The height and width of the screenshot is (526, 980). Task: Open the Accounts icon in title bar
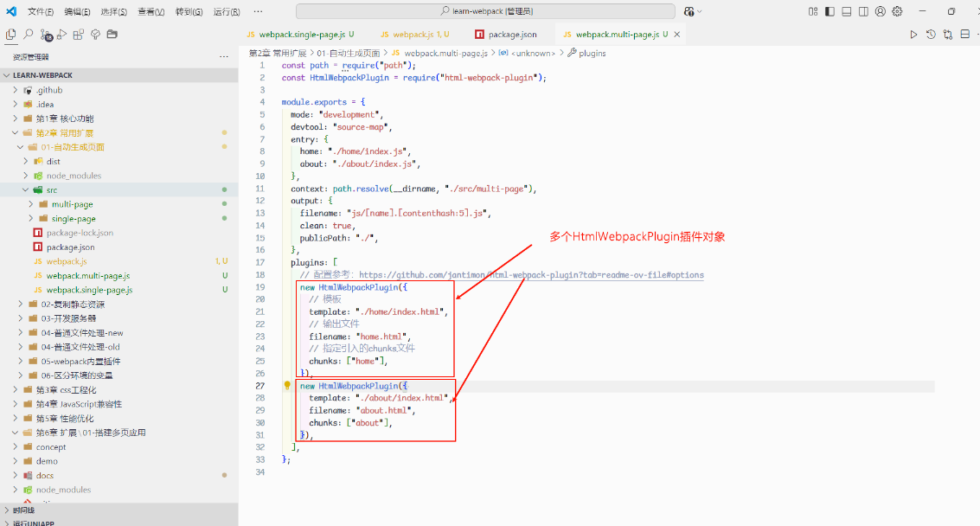881,11
